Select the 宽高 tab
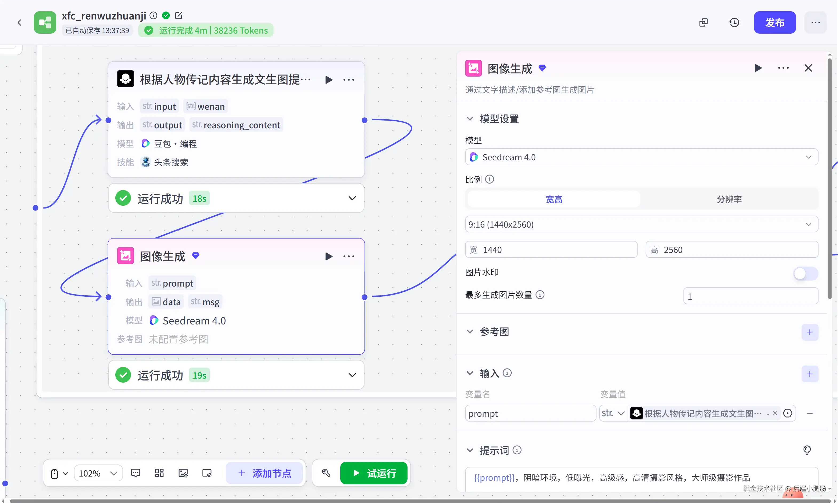This screenshot has height=504, width=838. click(x=554, y=199)
